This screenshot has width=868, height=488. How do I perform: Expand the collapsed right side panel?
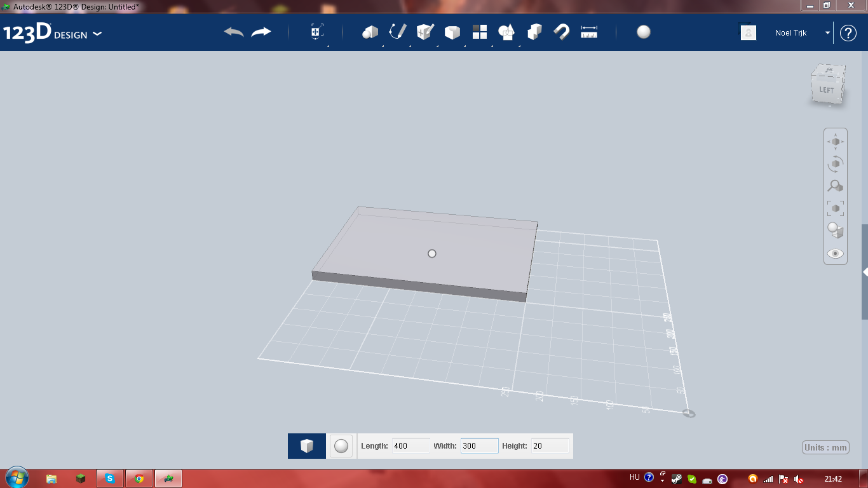click(865, 272)
